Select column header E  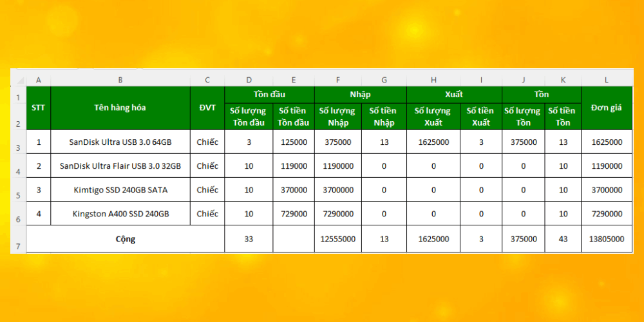pos(294,80)
